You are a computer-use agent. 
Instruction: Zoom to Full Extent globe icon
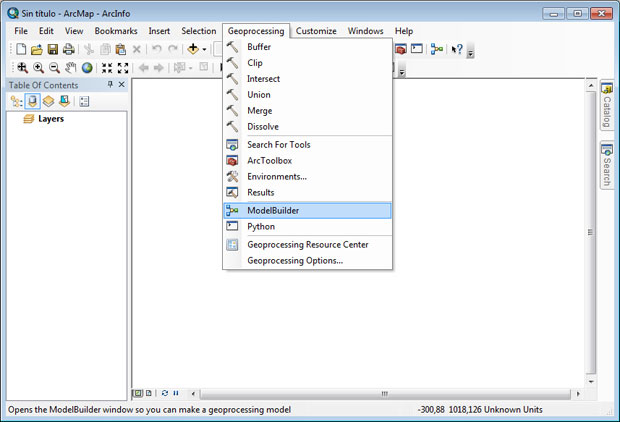(x=87, y=68)
